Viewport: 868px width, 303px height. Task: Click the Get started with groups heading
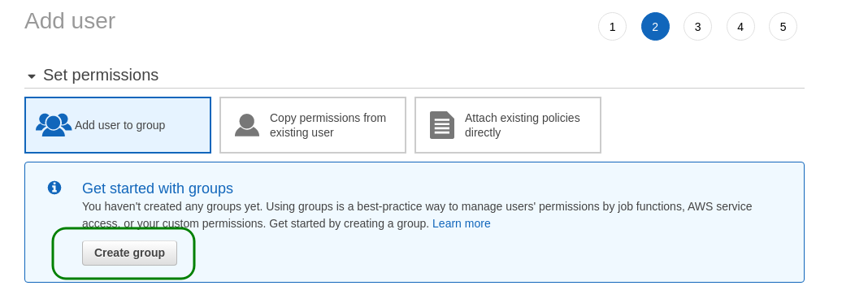157,188
